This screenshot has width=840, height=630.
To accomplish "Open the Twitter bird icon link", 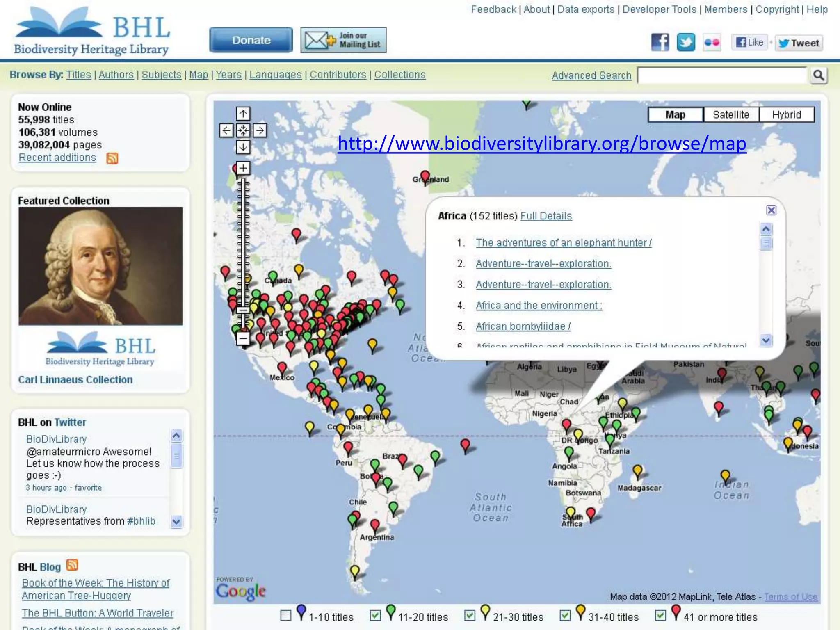I will coord(686,42).
